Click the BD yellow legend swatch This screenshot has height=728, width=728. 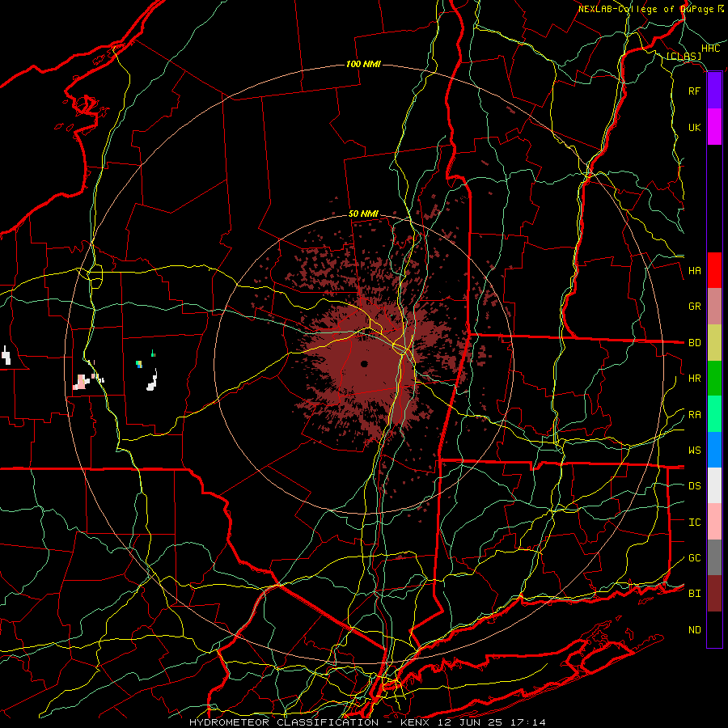tap(714, 342)
